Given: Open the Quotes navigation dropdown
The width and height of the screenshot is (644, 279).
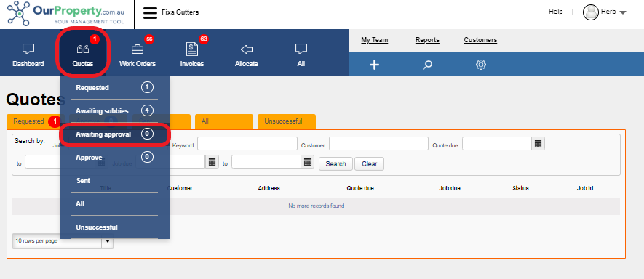Looking at the screenshot, I should point(82,53).
